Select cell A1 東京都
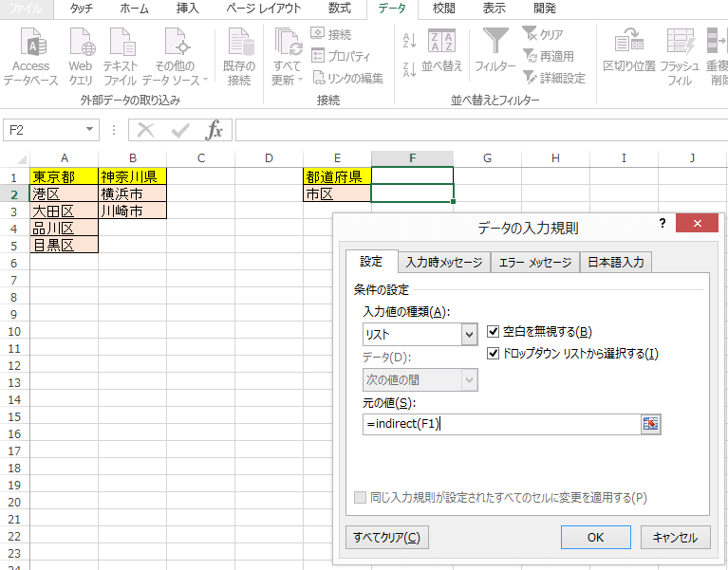 pos(65,176)
